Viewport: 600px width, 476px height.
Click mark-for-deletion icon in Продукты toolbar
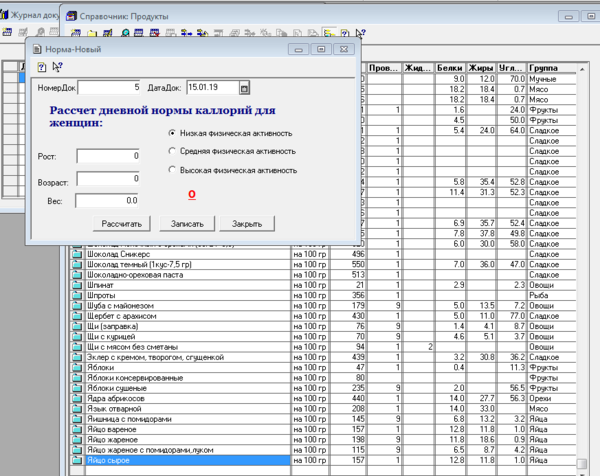point(155,33)
